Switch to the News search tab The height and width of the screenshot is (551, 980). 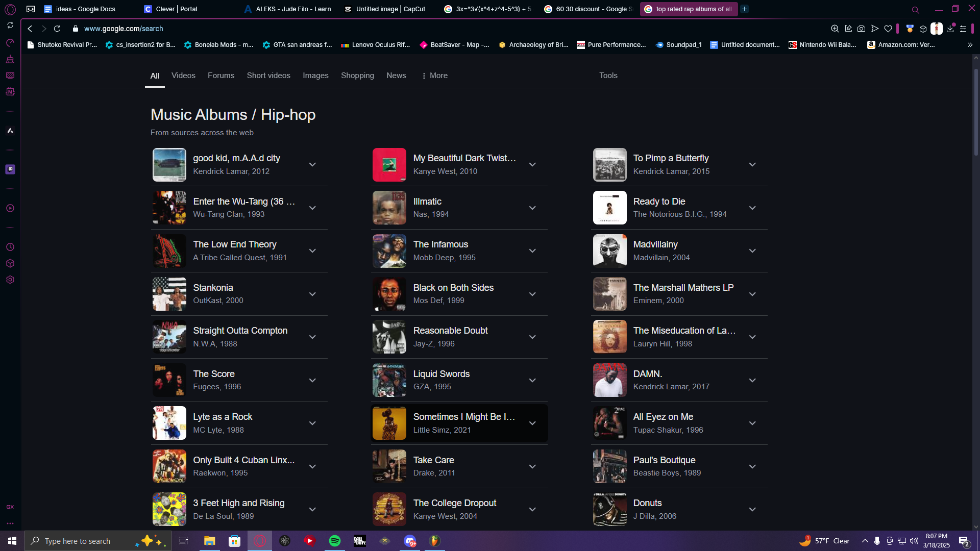(x=396, y=76)
